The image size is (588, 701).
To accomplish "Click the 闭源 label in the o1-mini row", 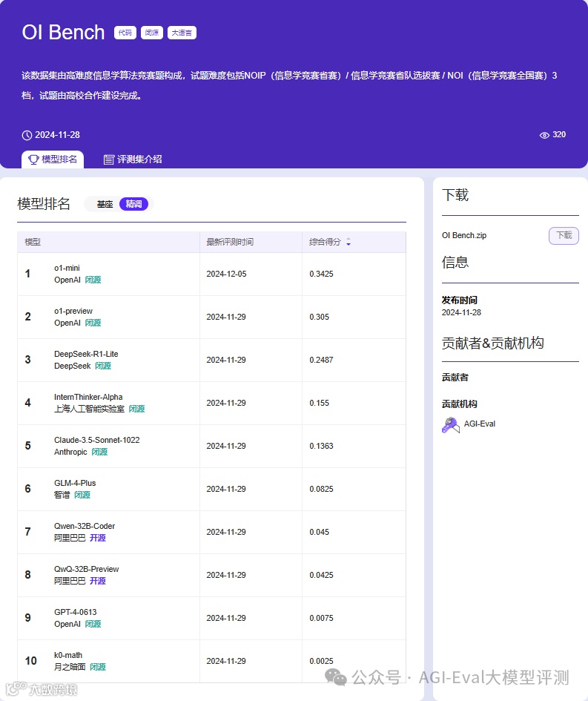I will (93, 280).
